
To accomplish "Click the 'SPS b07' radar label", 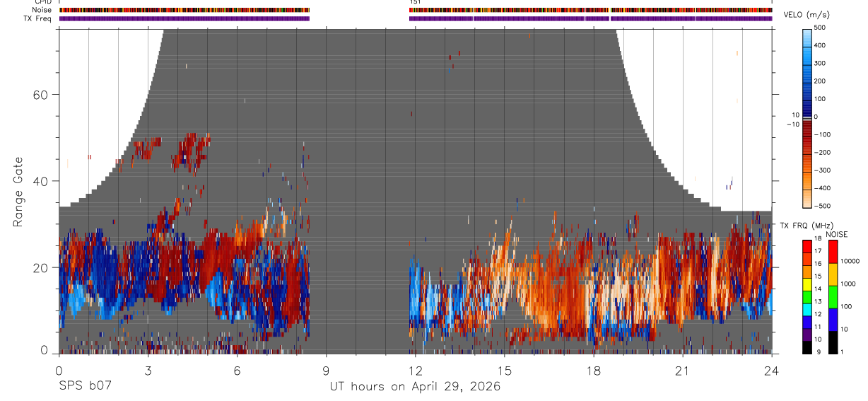I will [84, 387].
